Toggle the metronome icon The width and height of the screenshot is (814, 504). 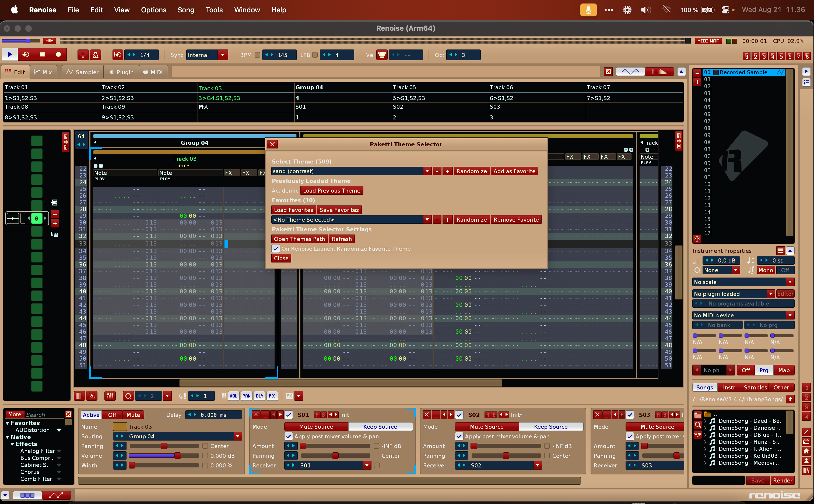coord(95,55)
